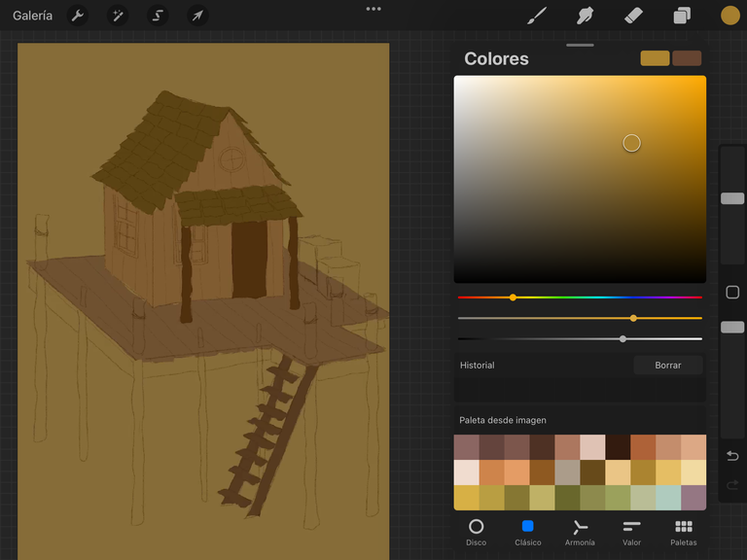
Task: Clear color history with Borrar
Action: click(x=668, y=366)
